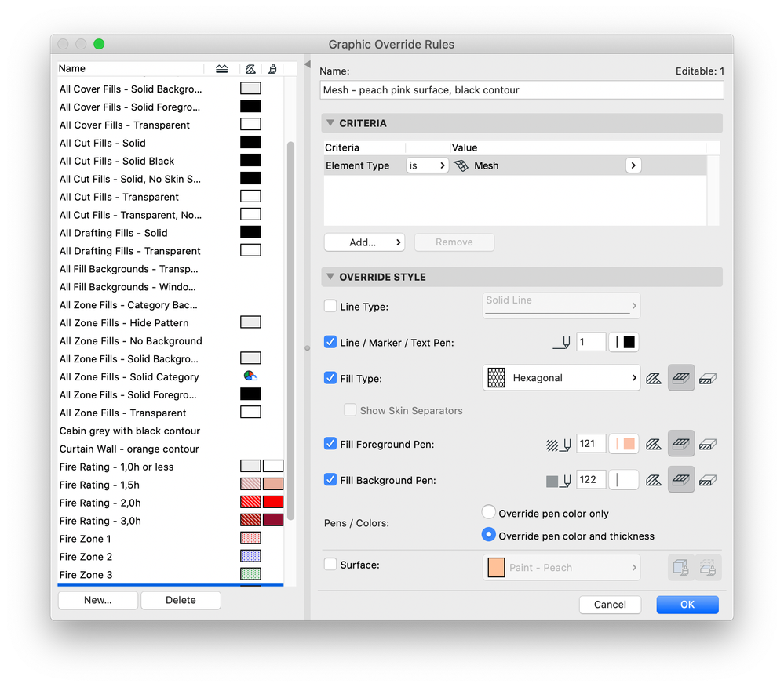Click the Delete button
The image size is (784, 687).
coord(181,600)
